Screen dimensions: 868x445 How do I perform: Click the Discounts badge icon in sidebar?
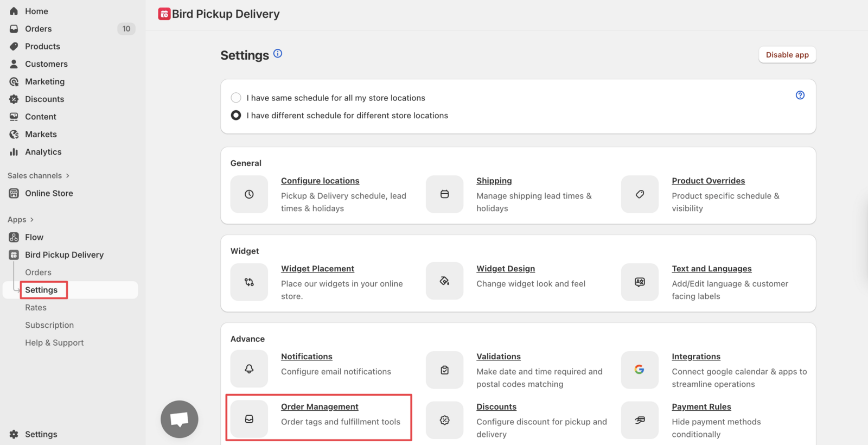point(14,99)
